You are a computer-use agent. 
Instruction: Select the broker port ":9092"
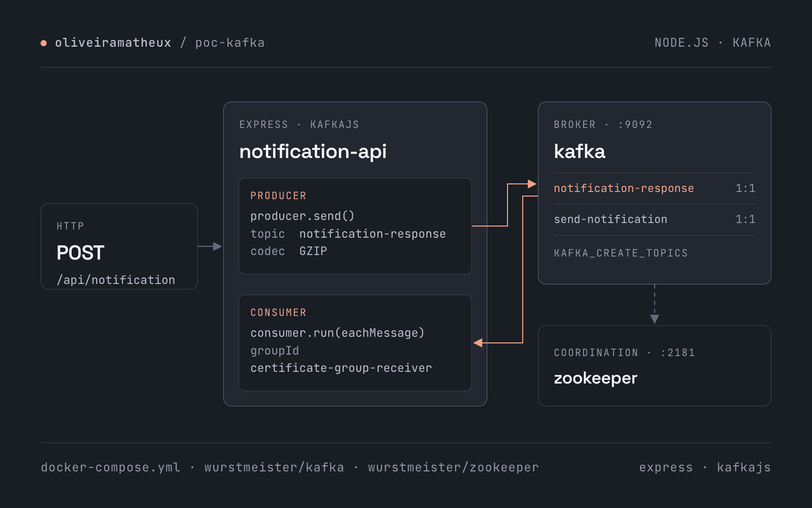[x=635, y=124]
